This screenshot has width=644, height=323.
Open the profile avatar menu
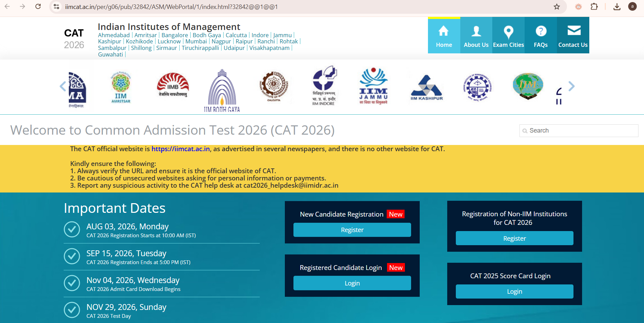coord(632,7)
